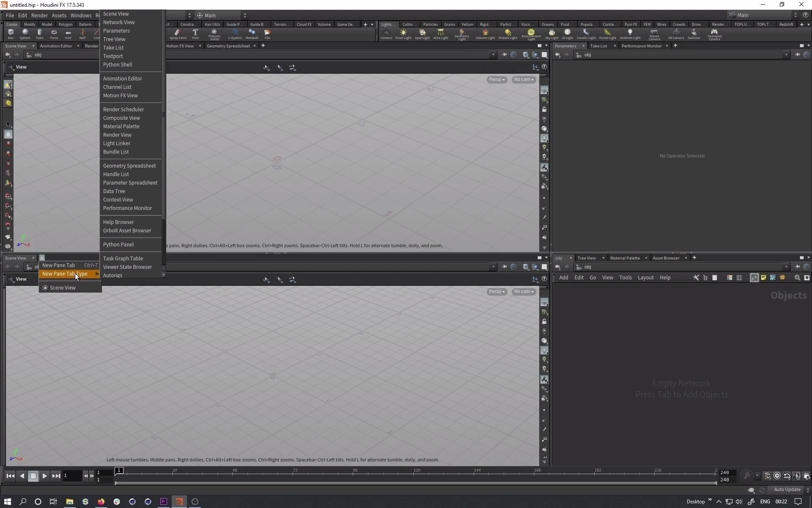Viewport: 812px width, 508px height.
Task: Open Firefox from the Windows taskbar
Action: tap(101, 502)
